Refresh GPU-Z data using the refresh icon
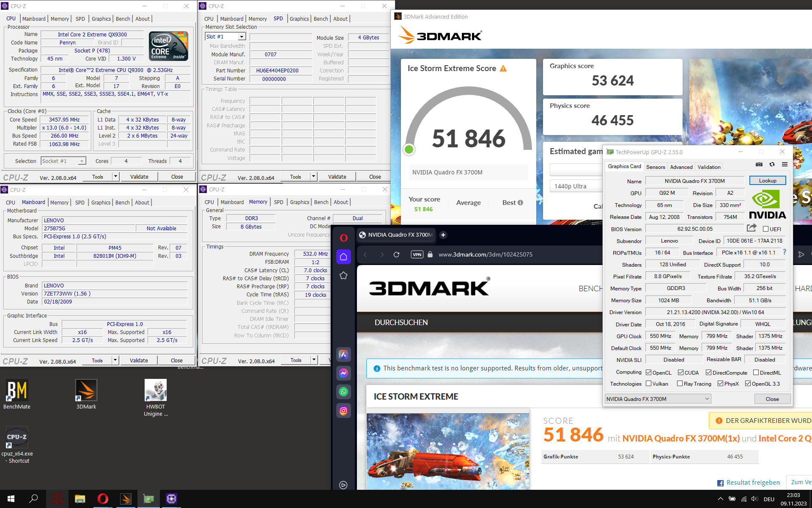This screenshot has width=812, height=508. (x=772, y=164)
